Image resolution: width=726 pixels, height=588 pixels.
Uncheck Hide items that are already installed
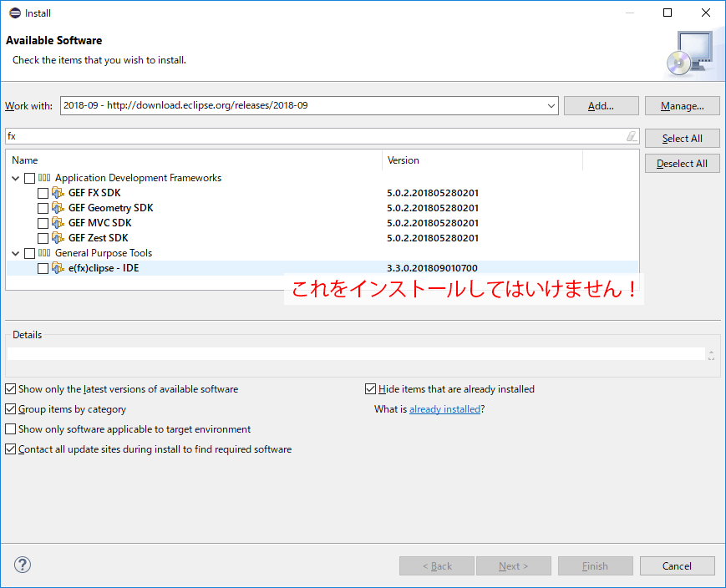(370, 389)
